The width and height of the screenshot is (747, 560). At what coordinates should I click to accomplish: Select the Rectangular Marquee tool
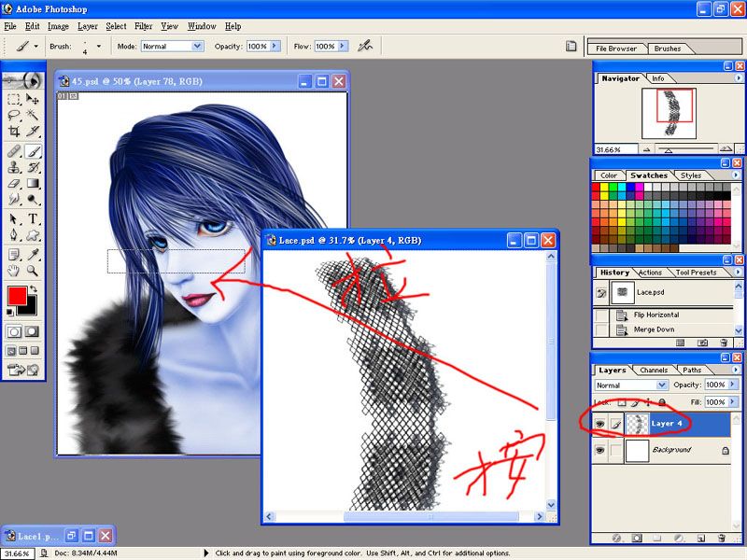(14, 99)
